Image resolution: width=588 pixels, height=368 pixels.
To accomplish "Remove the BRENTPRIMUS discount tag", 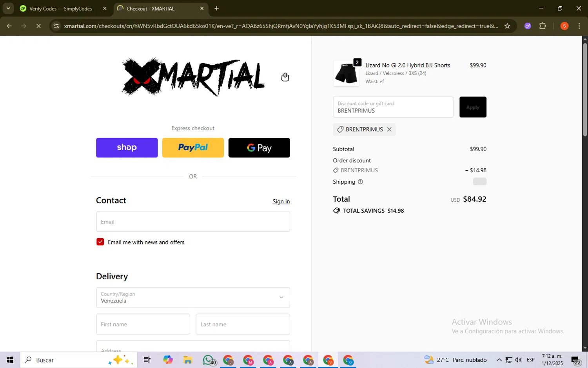I will coord(389,129).
